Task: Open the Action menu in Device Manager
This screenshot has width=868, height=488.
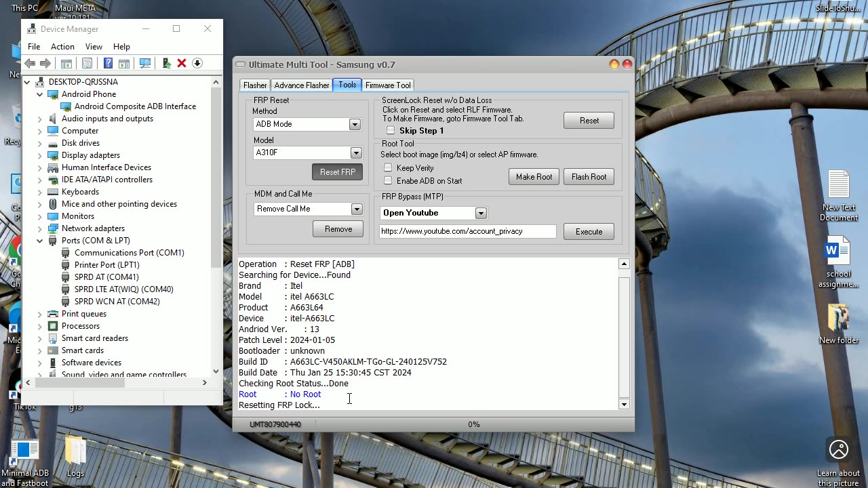Action: [62, 47]
